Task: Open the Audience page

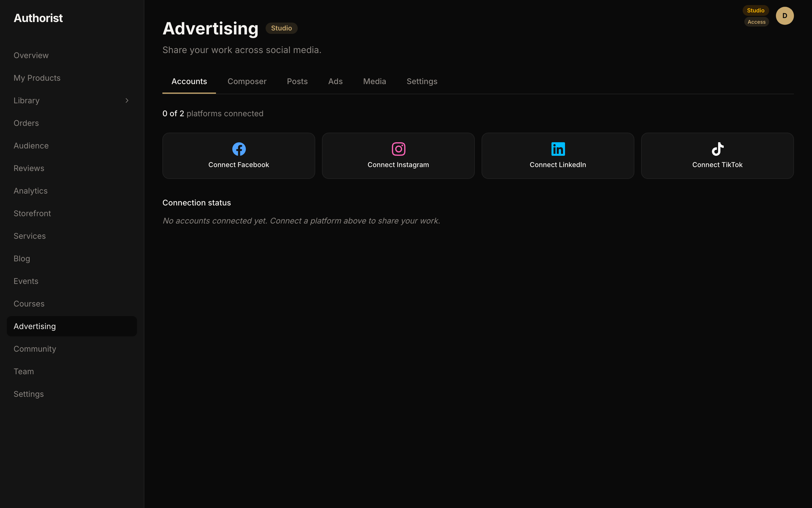Action: tap(72, 145)
